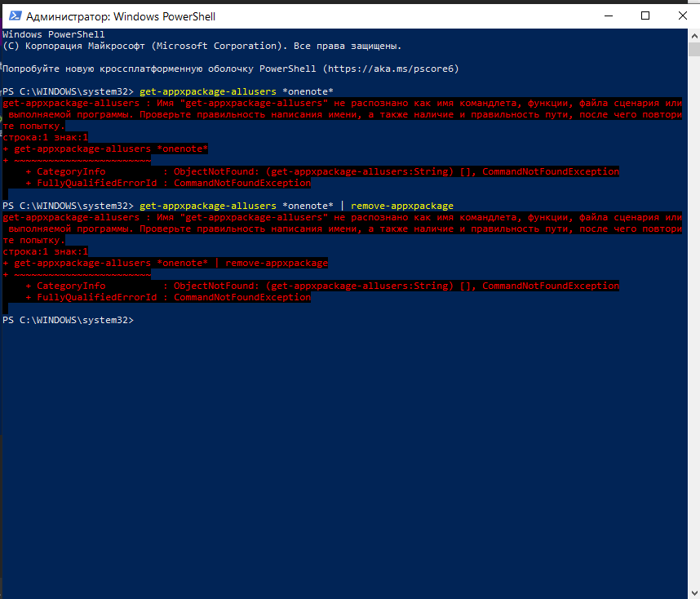Click the last empty PS C:\WINDOWS\system32> prompt
The width and height of the screenshot is (700, 599).
68,320
